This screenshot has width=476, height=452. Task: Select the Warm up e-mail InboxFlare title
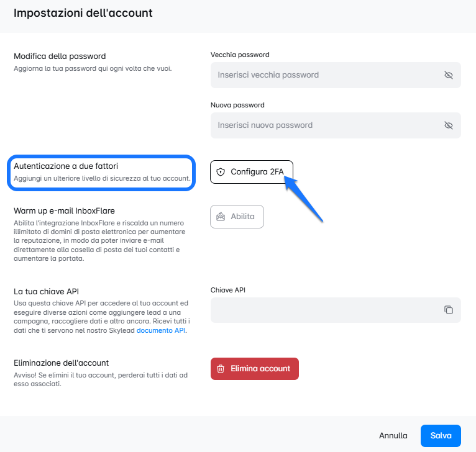[x=64, y=210]
